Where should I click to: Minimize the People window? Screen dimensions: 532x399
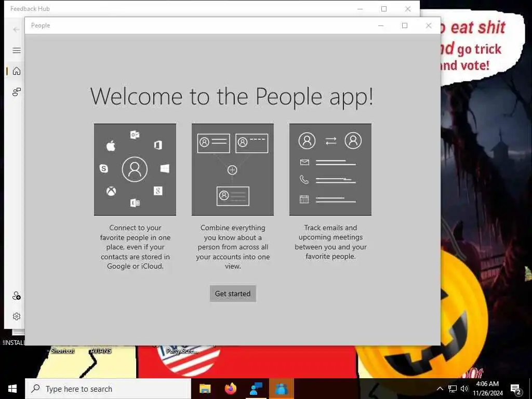(x=381, y=25)
